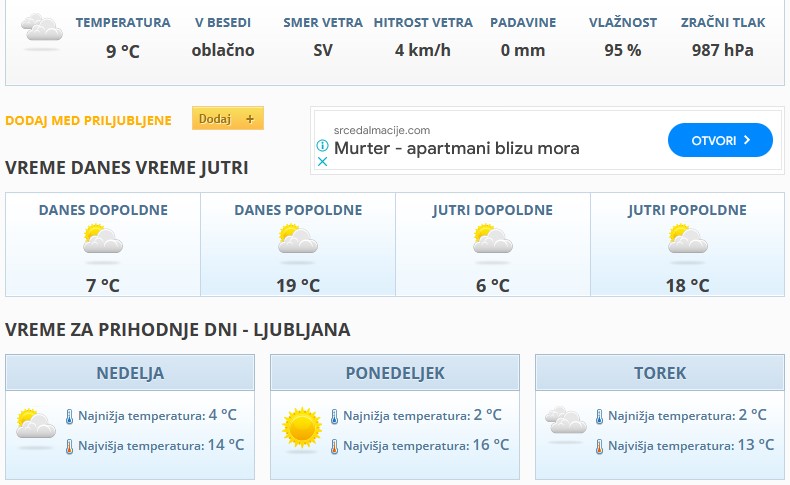Click Torek's lowest temperature thermometer icon
790x485 pixels.
(599, 417)
